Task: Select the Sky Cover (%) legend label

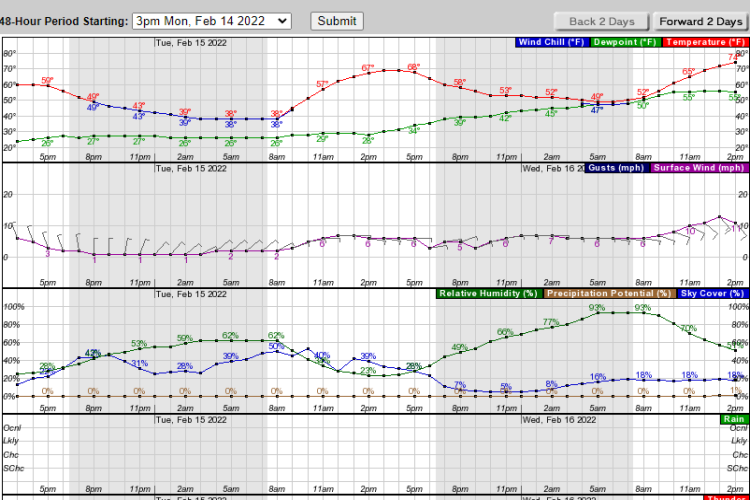Action: 712,293
